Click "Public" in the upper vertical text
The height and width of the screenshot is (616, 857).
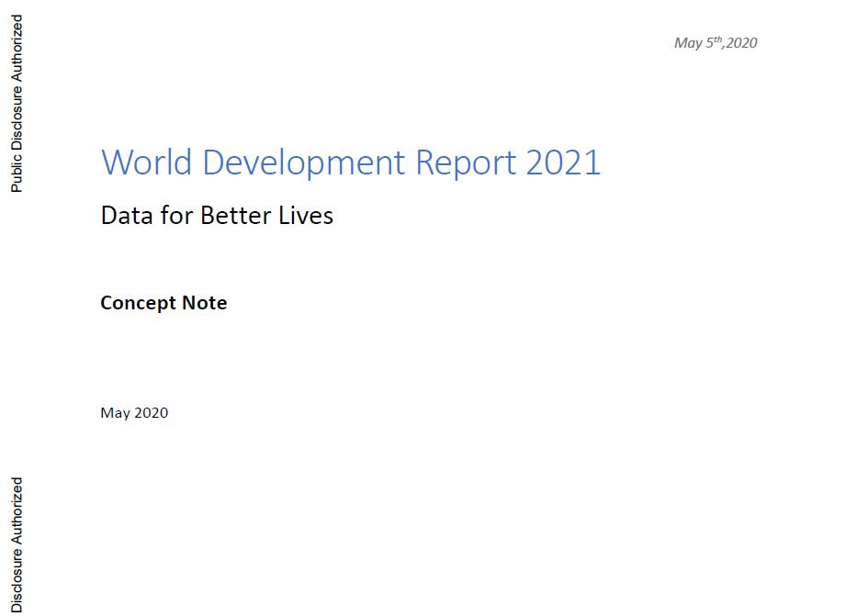click(x=17, y=174)
